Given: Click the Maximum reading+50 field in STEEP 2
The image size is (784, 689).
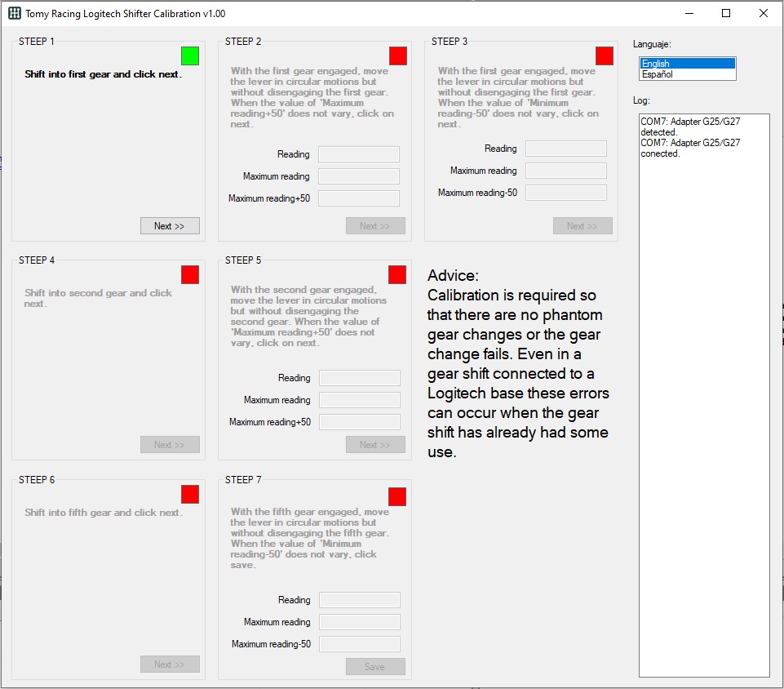Looking at the screenshot, I should [359, 198].
